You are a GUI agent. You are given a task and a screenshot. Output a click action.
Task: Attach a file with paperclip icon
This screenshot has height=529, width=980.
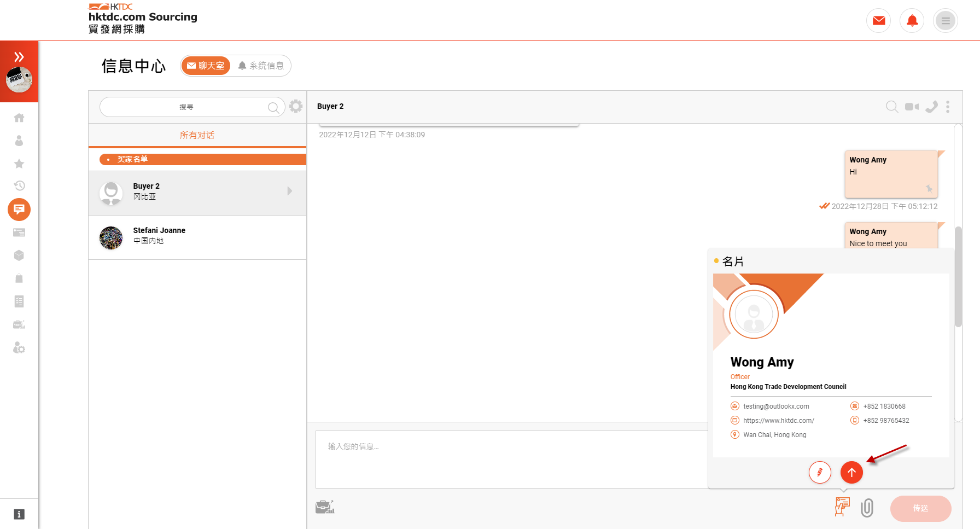point(867,508)
